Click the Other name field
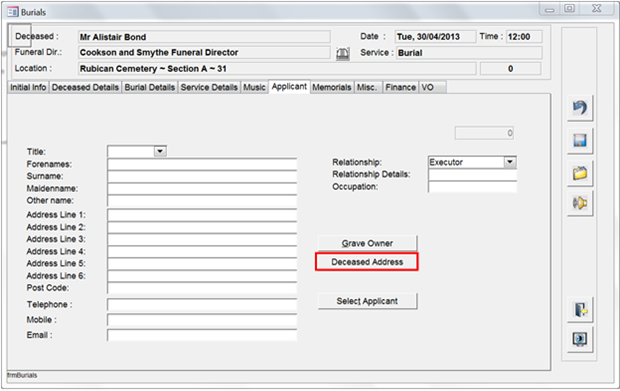Viewport: 620px width, 391px height. click(x=202, y=201)
